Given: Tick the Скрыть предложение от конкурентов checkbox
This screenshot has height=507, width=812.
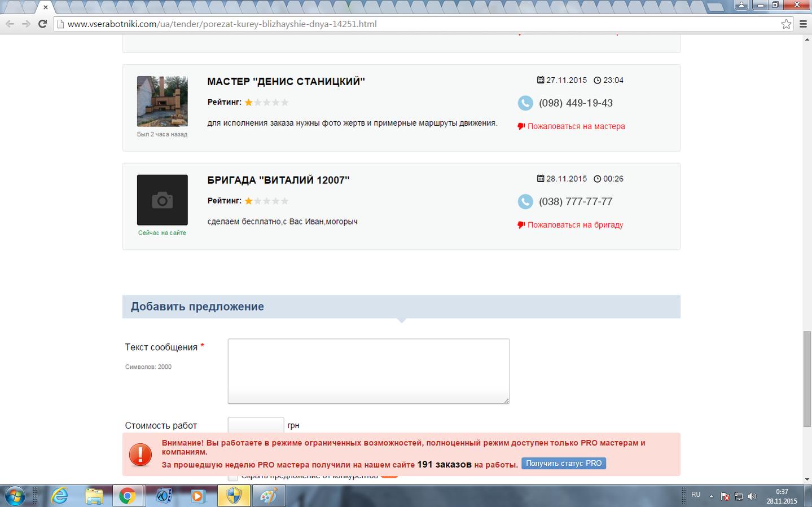Looking at the screenshot, I should click(x=233, y=478).
